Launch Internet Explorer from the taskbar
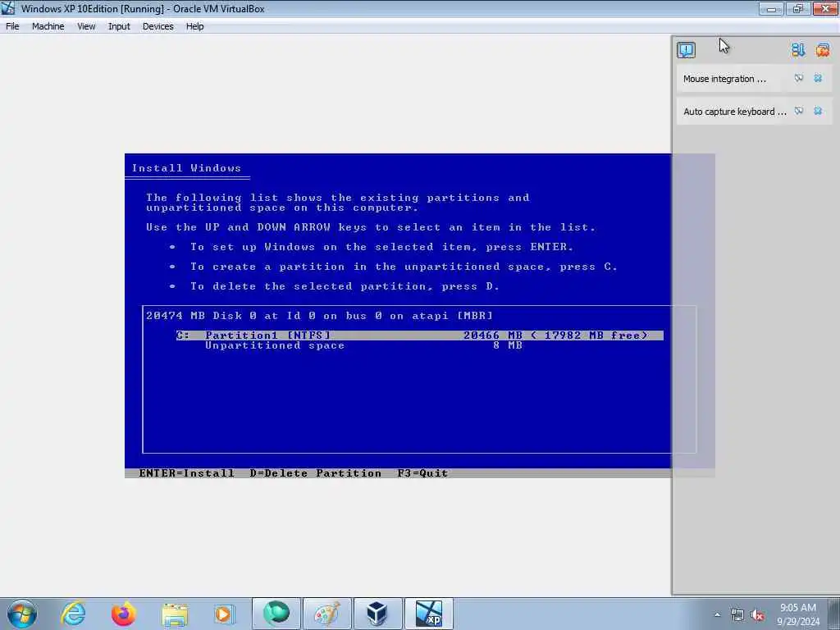The height and width of the screenshot is (630, 840). [73, 614]
